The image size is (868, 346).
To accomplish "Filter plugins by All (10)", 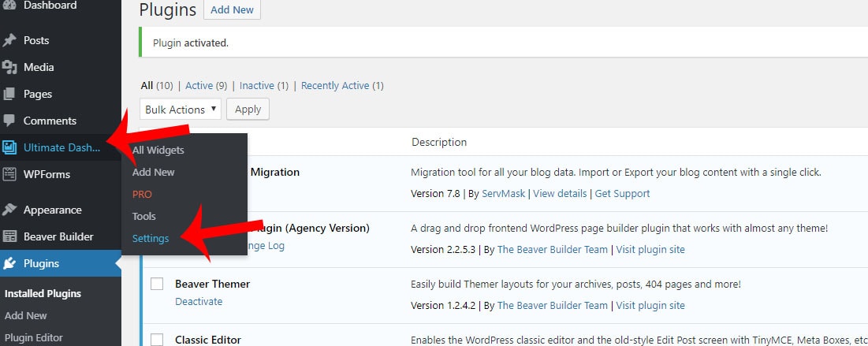I will coord(157,86).
